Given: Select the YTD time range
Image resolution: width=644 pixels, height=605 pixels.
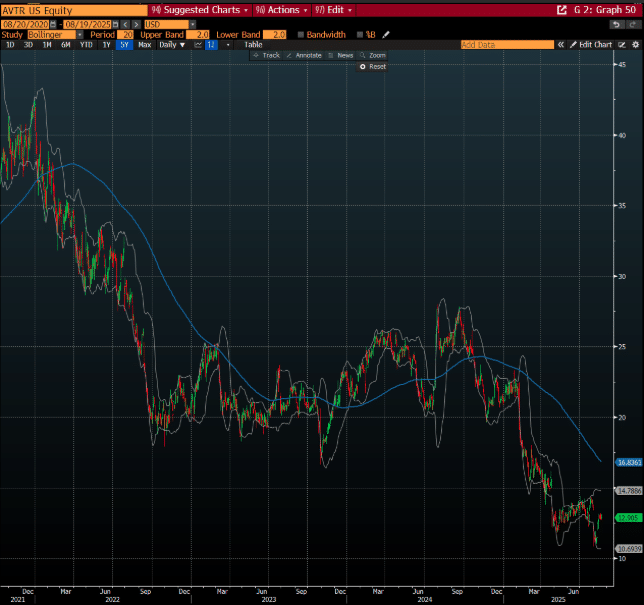Looking at the screenshot, I should point(86,45).
